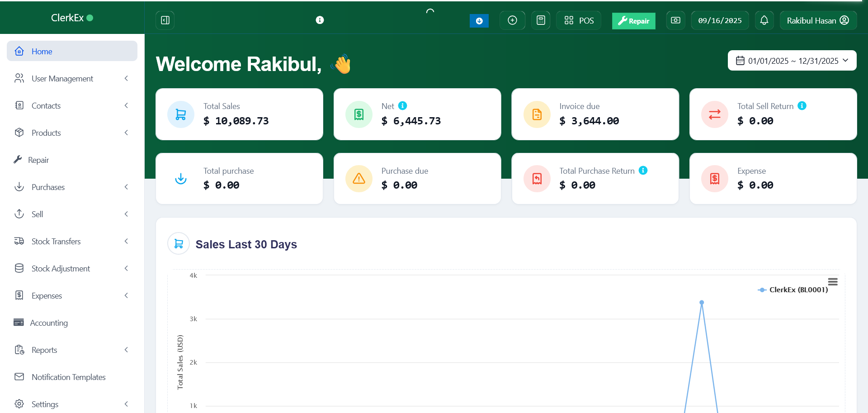This screenshot has height=413, width=868.
Task: Open the notification bell
Action: [764, 20]
